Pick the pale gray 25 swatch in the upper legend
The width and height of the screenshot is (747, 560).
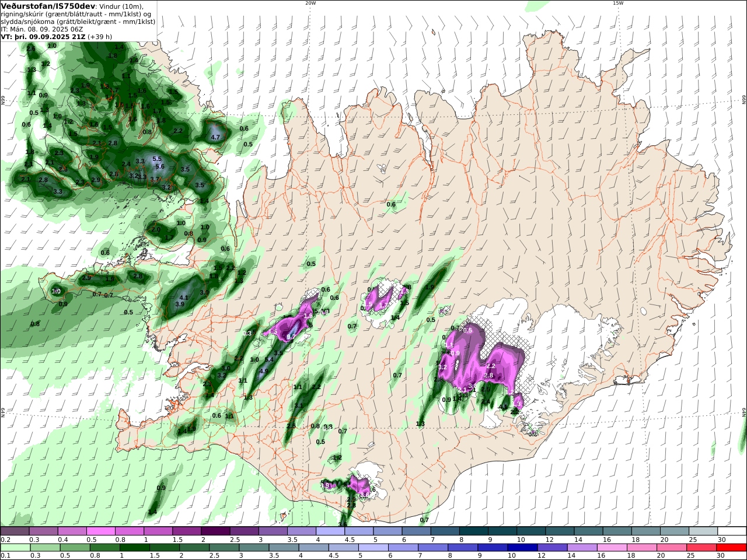point(703,531)
